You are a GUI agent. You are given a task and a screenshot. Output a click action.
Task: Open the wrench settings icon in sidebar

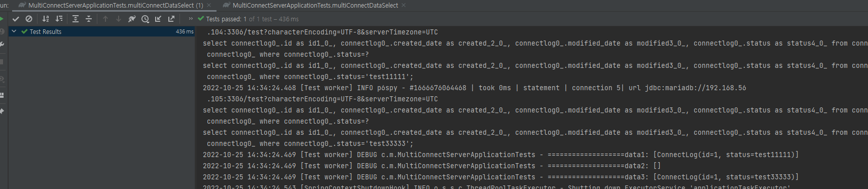[x=2, y=45]
